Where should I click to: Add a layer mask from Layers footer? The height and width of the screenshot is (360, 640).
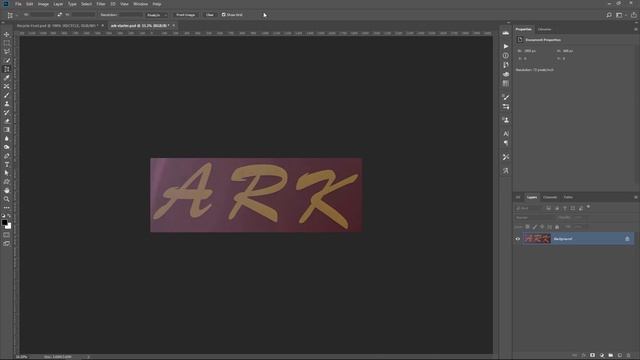pos(592,356)
